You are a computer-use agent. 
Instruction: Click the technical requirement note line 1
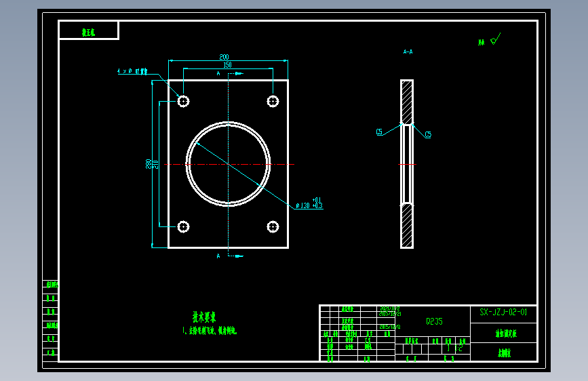[210, 331]
